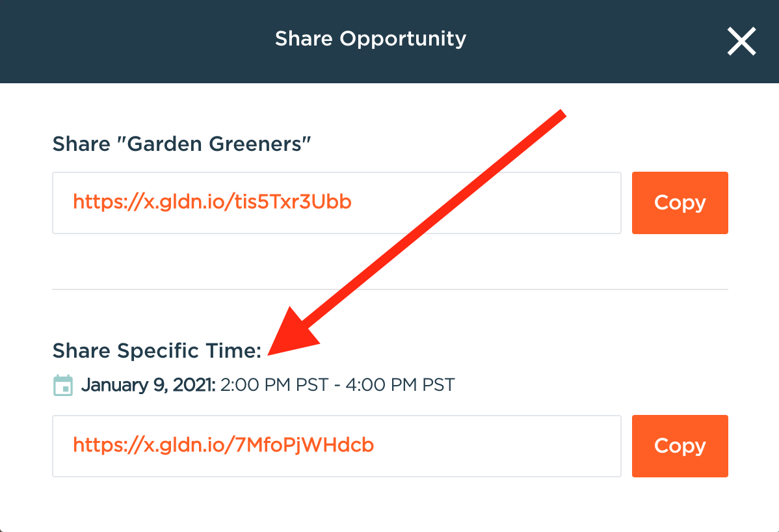Click blank space in Garden Greeners URL field
The height and width of the screenshot is (532, 779).
coord(494,203)
